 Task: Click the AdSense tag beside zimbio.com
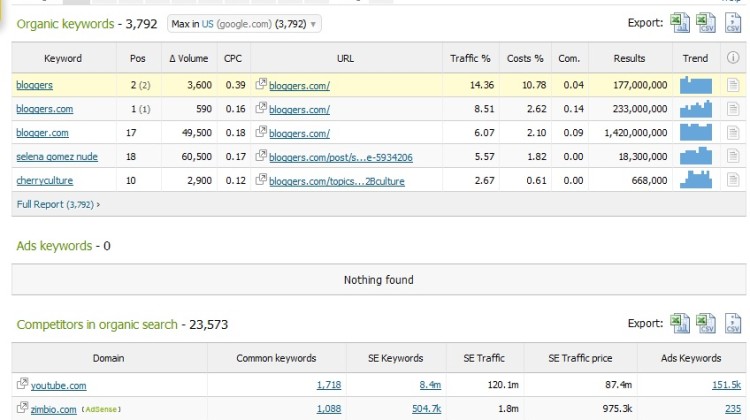101,409
